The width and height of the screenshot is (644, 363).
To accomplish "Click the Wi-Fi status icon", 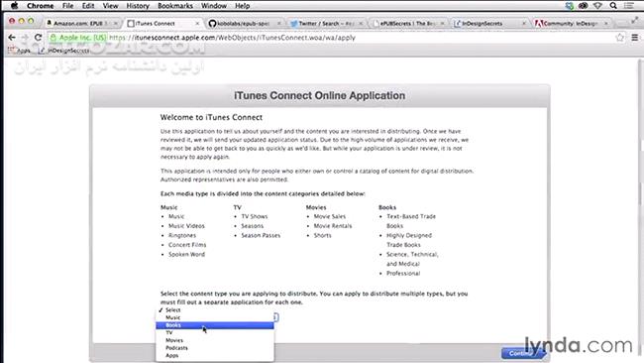I will click(x=598, y=6).
